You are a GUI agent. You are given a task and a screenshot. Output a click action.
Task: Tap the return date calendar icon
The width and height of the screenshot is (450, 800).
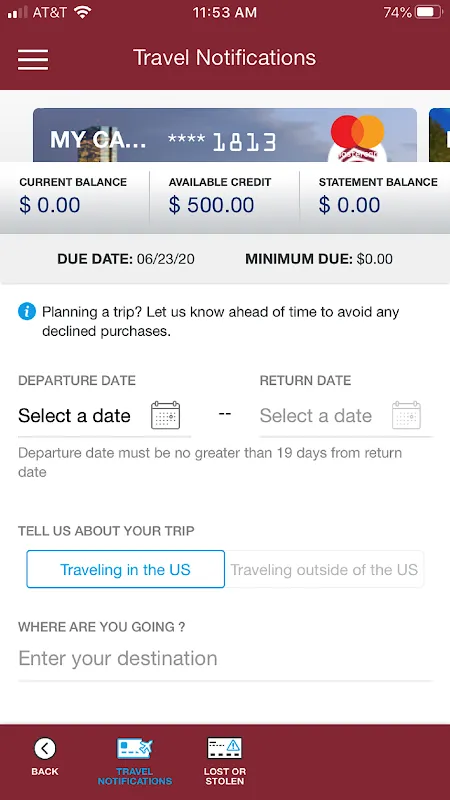pyautogui.click(x=406, y=415)
